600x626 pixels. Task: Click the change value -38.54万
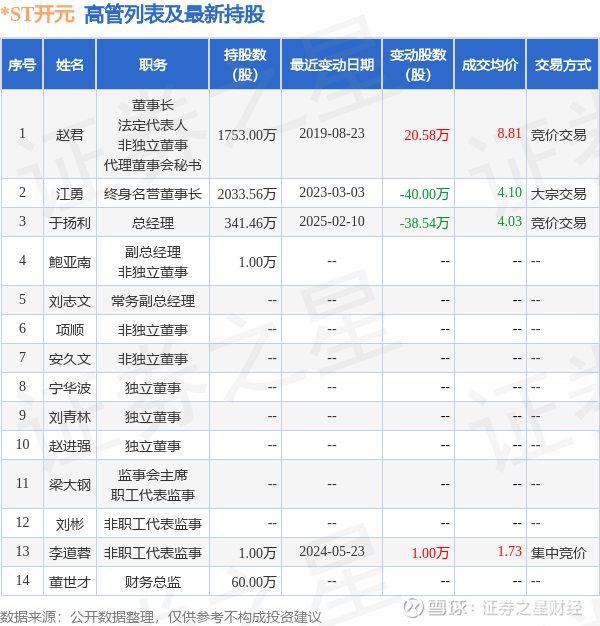[x=424, y=223]
